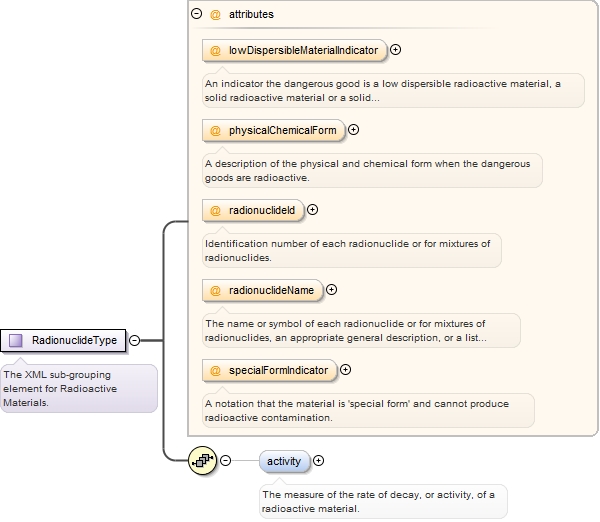Click the @ icon of specialFormIndicator

(215, 370)
